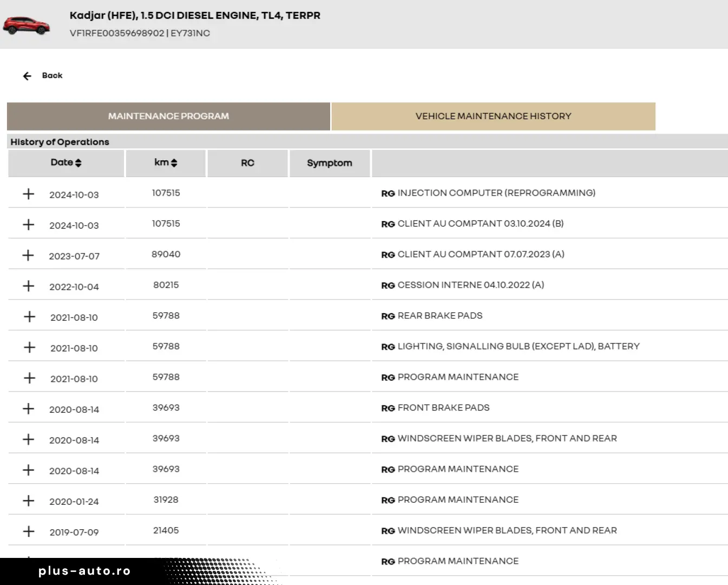
Task: Expand the Client au Comptant 07.07.2023 row
Action: click(29, 255)
